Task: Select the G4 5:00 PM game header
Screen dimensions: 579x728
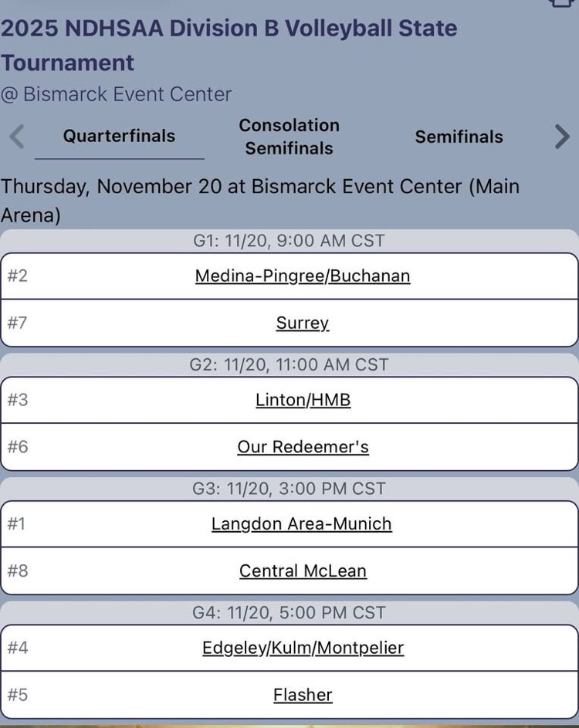Action: tap(289, 613)
